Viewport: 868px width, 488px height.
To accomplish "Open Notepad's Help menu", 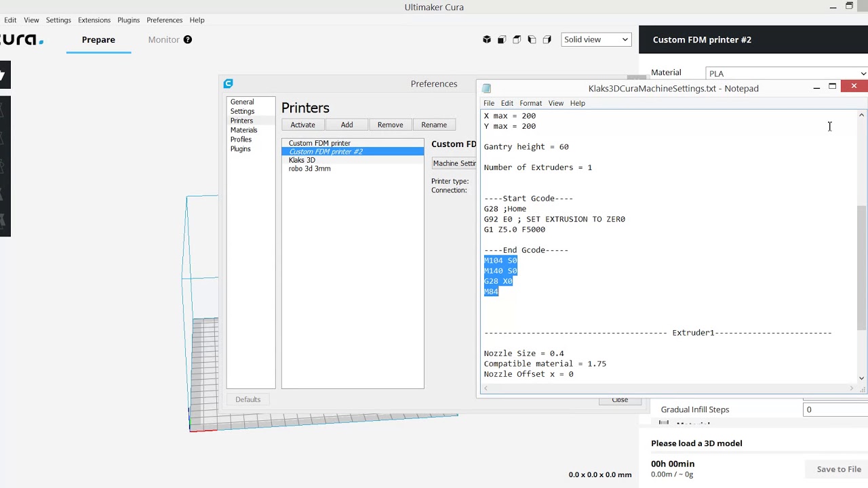I will point(577,103).
